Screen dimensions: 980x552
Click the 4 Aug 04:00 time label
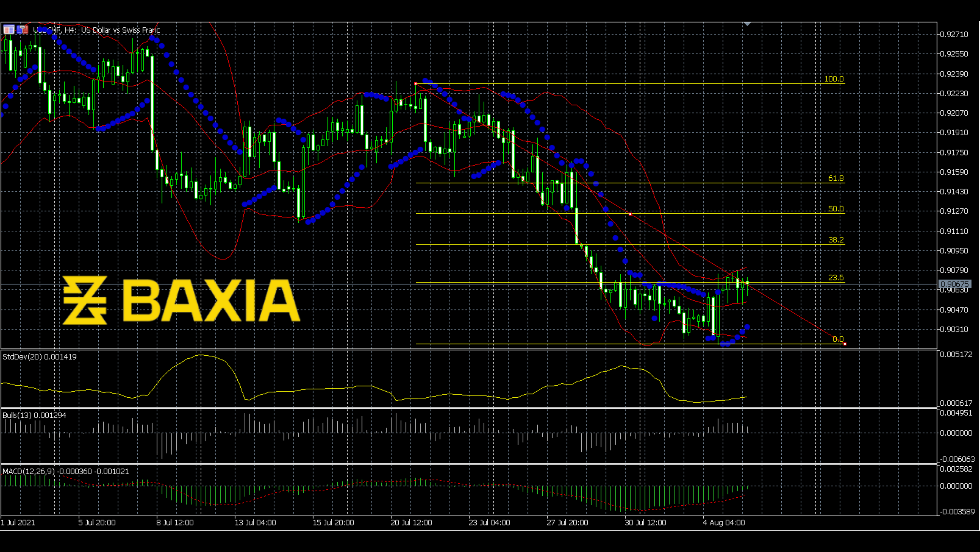tap(724, 522)
